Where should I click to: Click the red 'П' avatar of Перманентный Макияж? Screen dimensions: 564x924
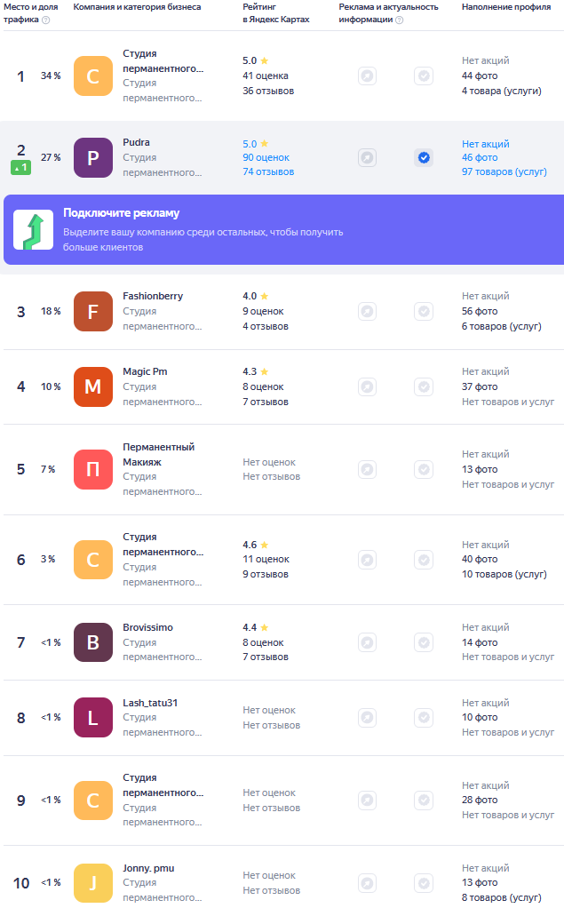(93, 470)
